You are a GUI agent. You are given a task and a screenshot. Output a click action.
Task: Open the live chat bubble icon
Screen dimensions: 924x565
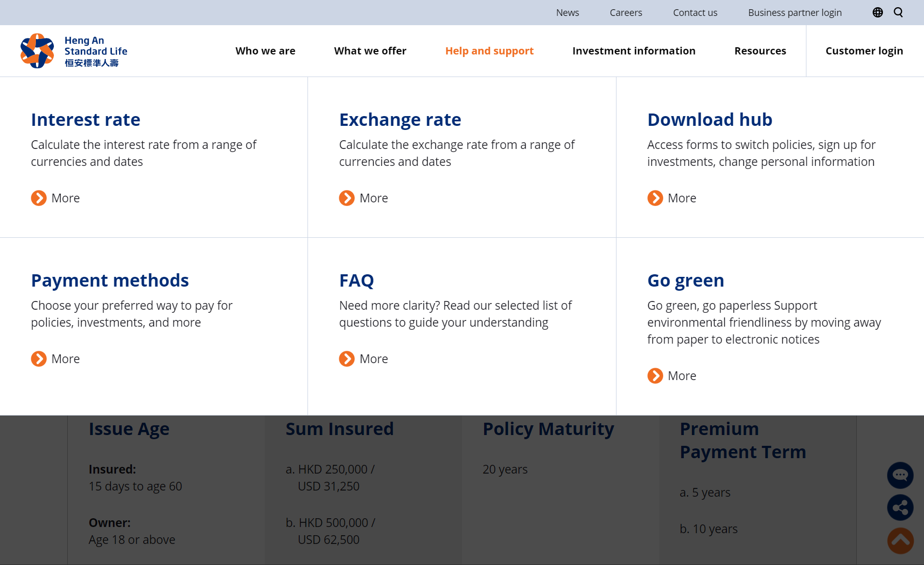[x=900, y=475]
